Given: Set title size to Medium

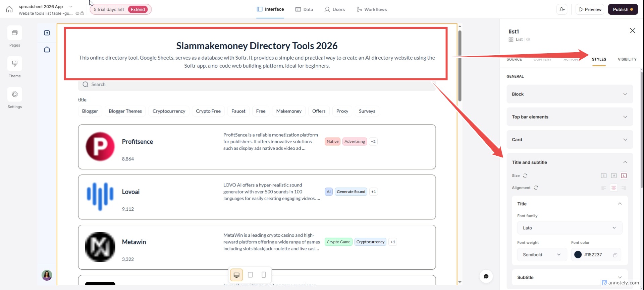Looking at the screenshot, I should click(614, 175).
